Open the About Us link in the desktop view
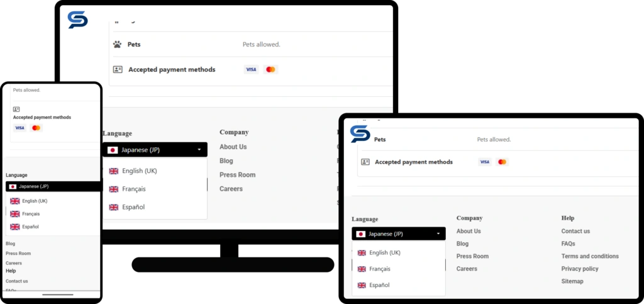Viewport: 644px width, 304px height. [x=233, y=147]
